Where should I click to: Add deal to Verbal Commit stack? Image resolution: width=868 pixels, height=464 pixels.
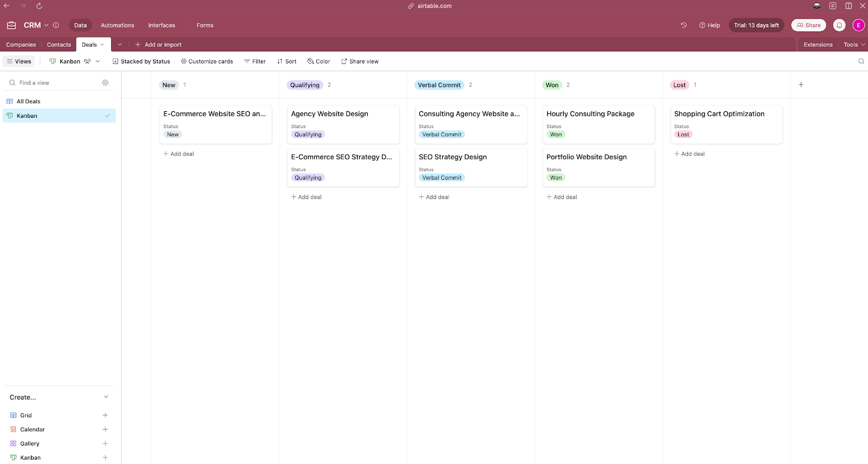pyautogui.click(x=434, y=197)
